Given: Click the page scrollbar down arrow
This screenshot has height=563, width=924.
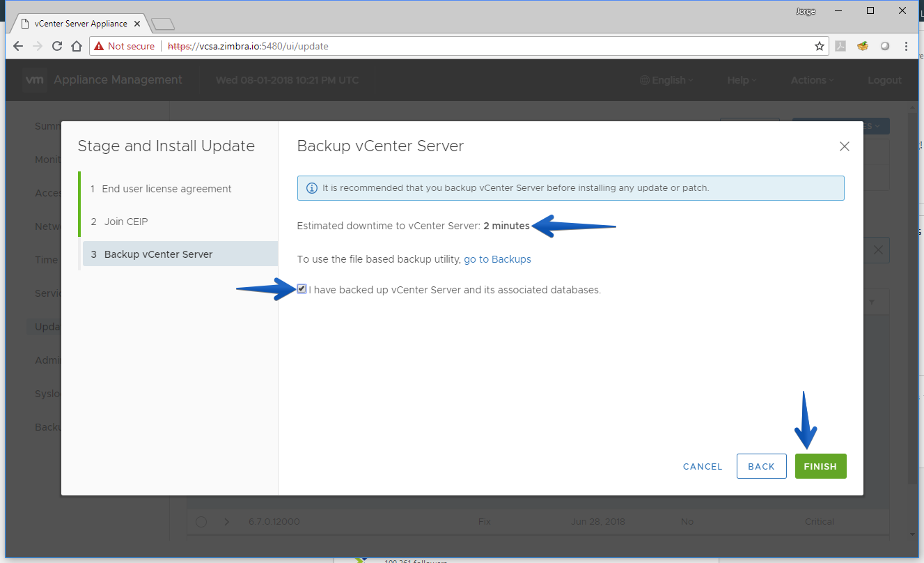Looking at the screenshot, I should 913,534.
